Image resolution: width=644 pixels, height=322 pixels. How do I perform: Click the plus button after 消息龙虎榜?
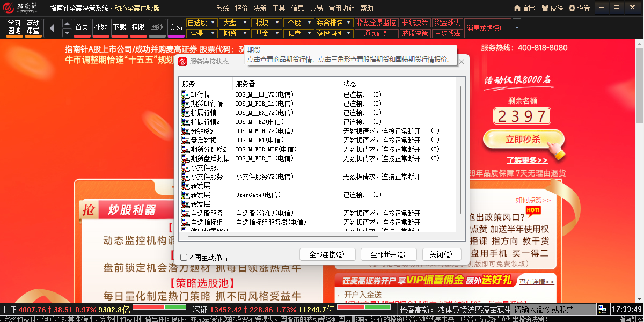click(517, 28)
